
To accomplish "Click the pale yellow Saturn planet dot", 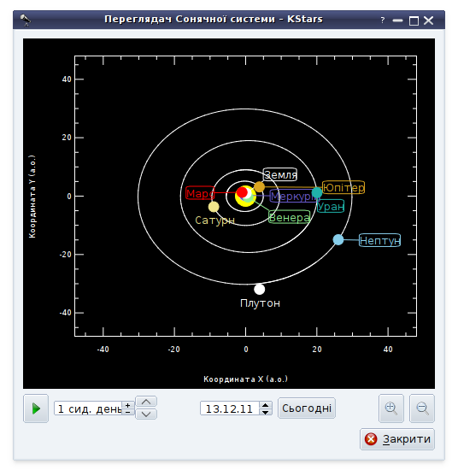I will click(x=214, y=207).
